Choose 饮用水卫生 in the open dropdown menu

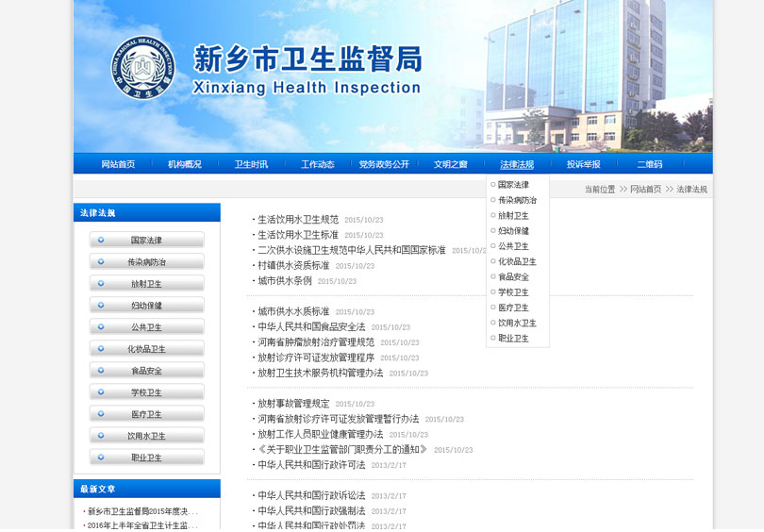coord(517,323)
